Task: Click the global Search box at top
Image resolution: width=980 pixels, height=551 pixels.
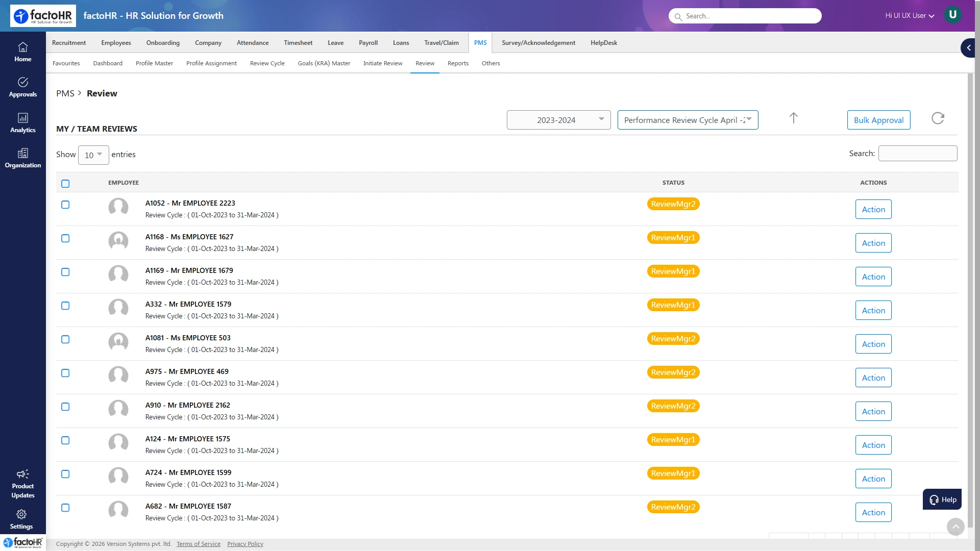Action: [745, 16]
